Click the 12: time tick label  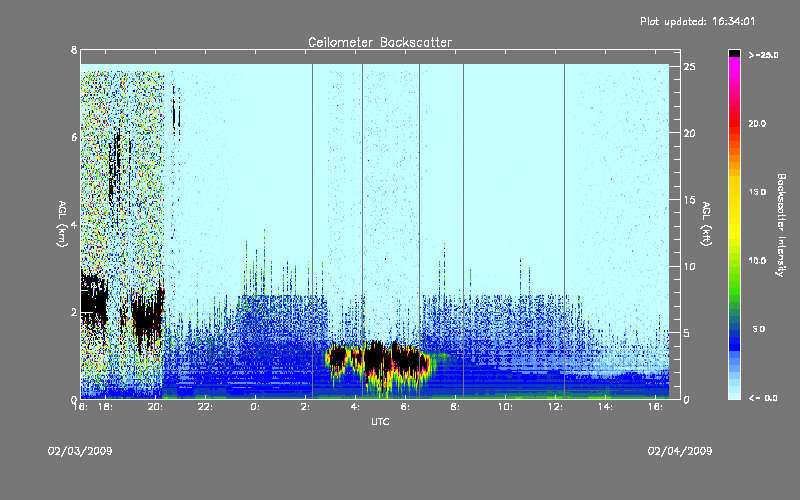[x=555, y=407]
